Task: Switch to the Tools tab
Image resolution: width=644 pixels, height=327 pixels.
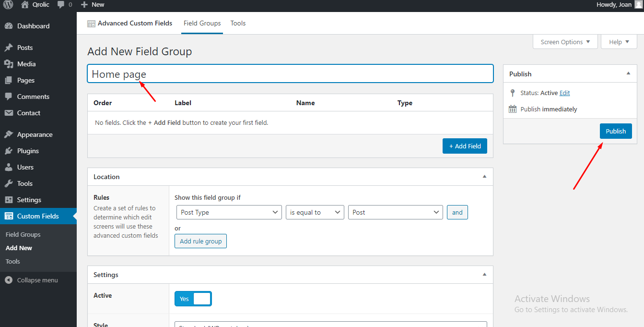Action: pyautogui.click(x=238, y=23)
